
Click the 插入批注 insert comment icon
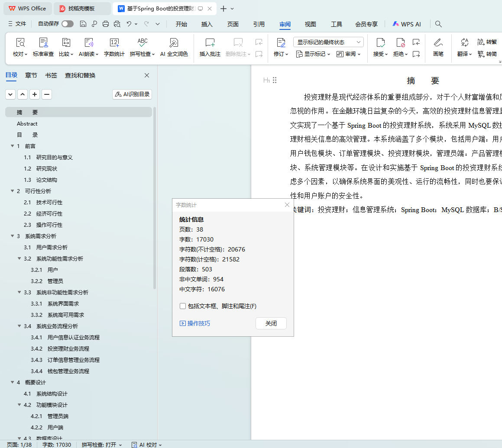[210, 43]
